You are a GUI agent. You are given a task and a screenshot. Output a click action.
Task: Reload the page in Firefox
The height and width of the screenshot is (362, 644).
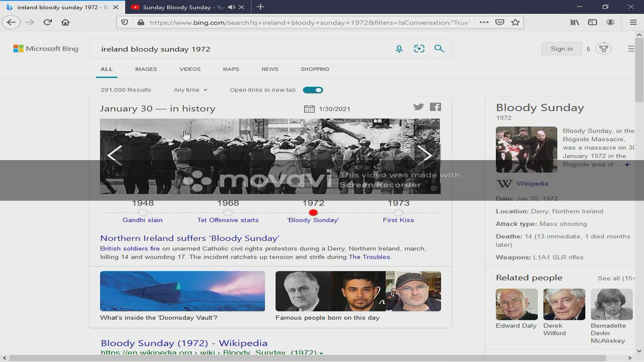48,22
